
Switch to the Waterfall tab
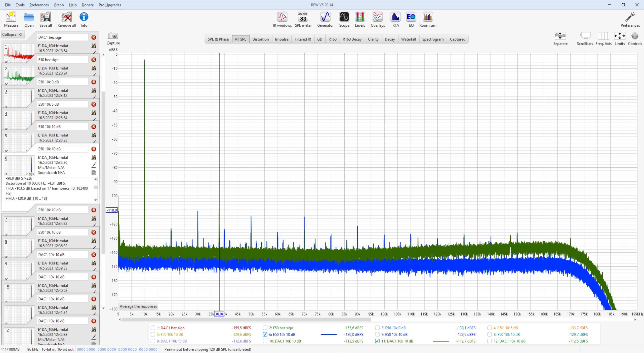click(408, 39)
